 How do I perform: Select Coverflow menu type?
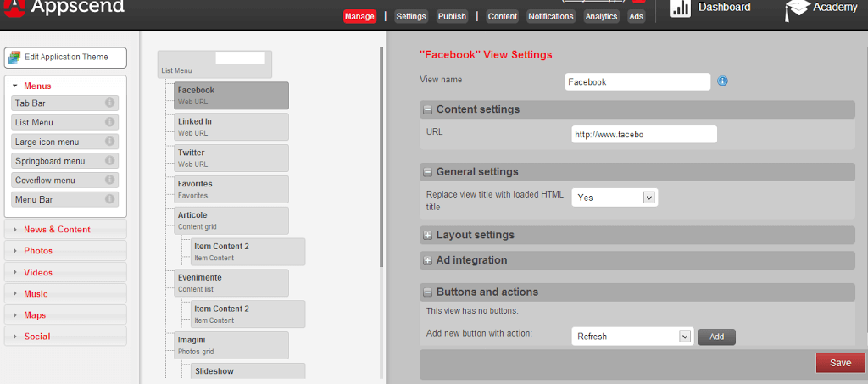point(64,181)
